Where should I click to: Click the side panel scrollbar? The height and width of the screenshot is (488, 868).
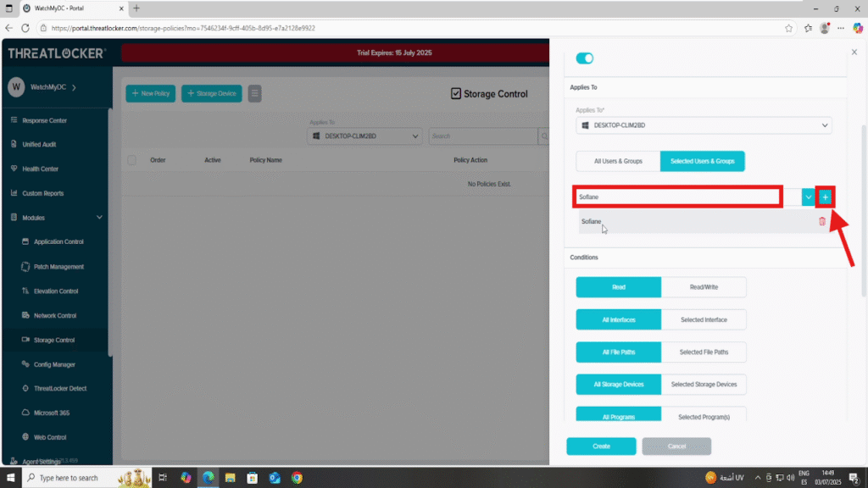864,213
